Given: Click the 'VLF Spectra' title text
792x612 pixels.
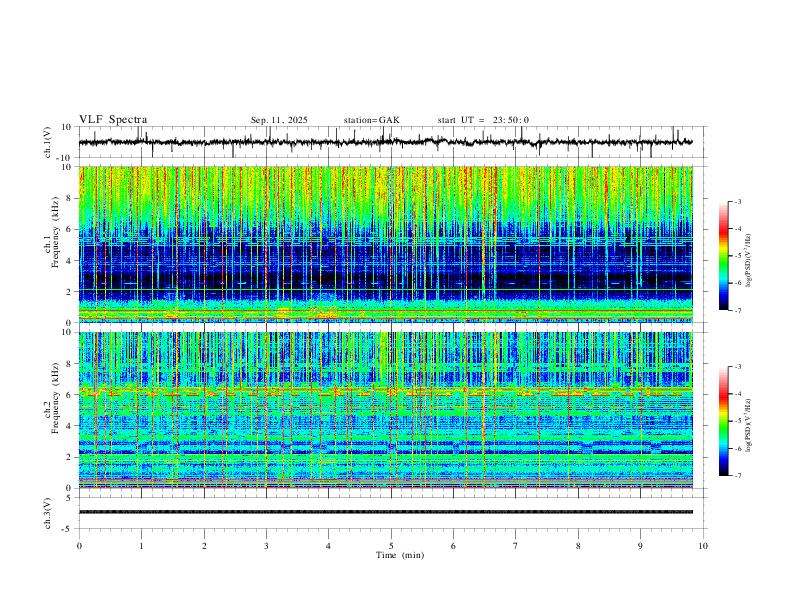Looking at the screenshot, I should click(113, 120).
